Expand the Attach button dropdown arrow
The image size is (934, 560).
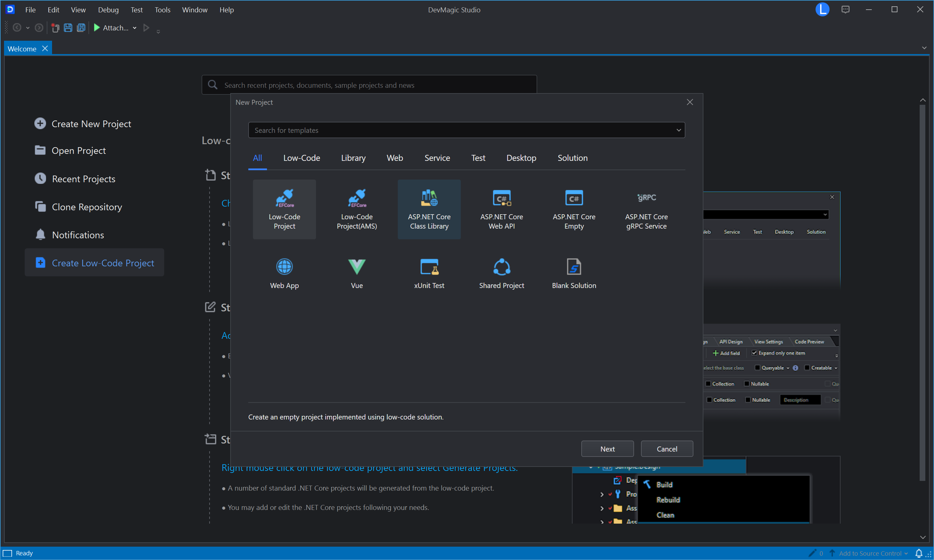(x=134, y=28)
